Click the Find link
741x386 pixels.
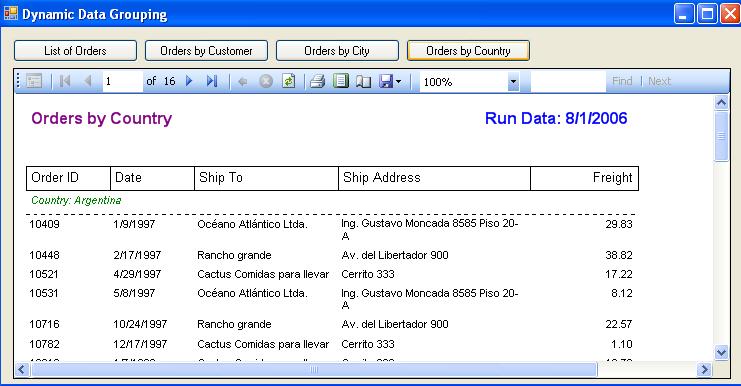[x=622, y=81]
